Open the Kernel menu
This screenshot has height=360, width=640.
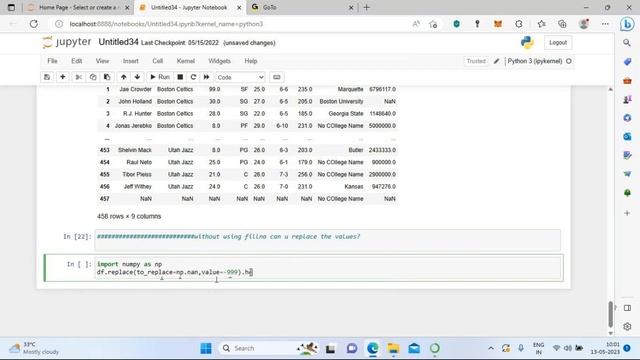186,61
